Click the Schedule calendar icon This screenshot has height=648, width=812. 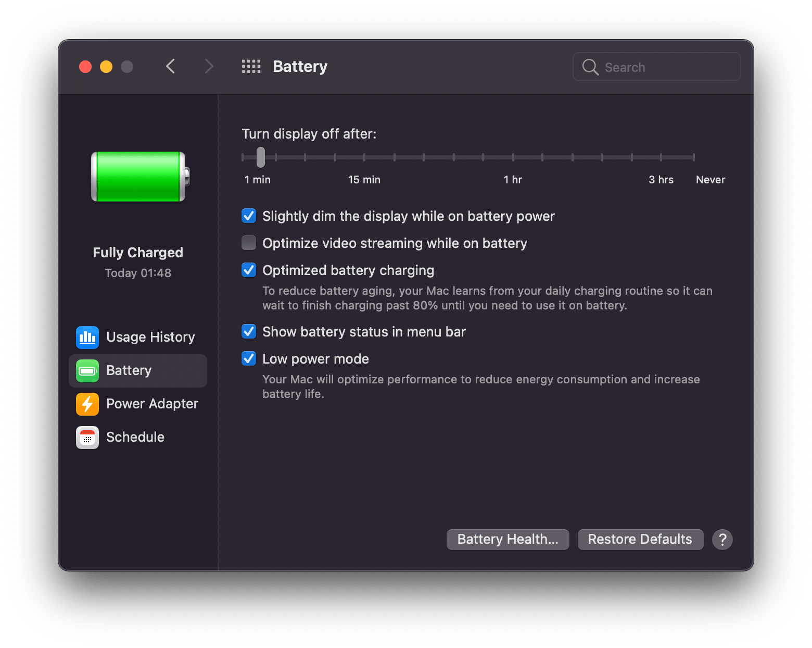[x=87, y=437]
